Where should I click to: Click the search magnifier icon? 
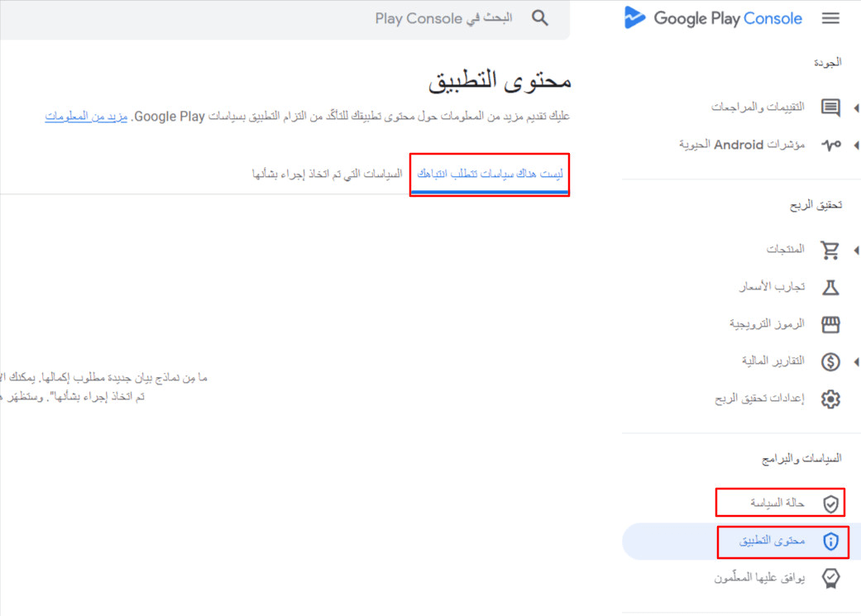[540, 18]
